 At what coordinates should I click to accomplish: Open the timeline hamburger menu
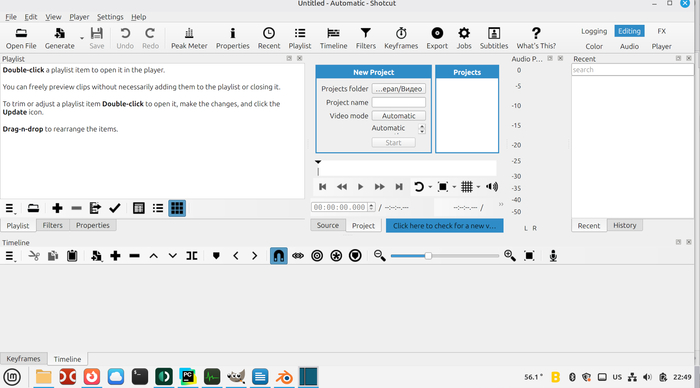click(10, 256)
